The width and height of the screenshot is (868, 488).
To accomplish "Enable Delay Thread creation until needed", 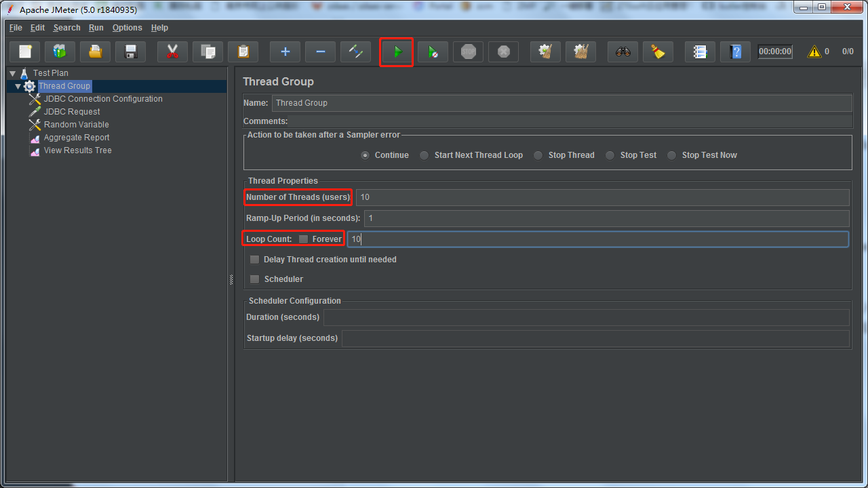I will pos(254,260).
